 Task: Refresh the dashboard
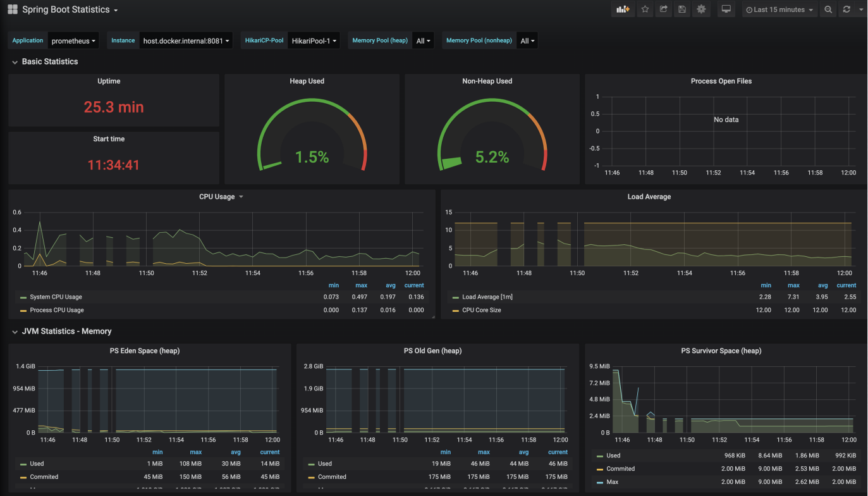click(x=847, y=9)
